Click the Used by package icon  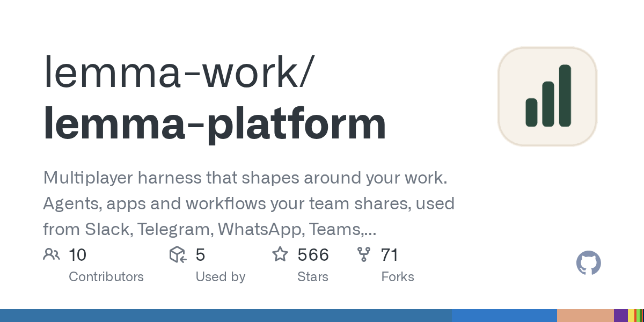(x=178, y=254)
